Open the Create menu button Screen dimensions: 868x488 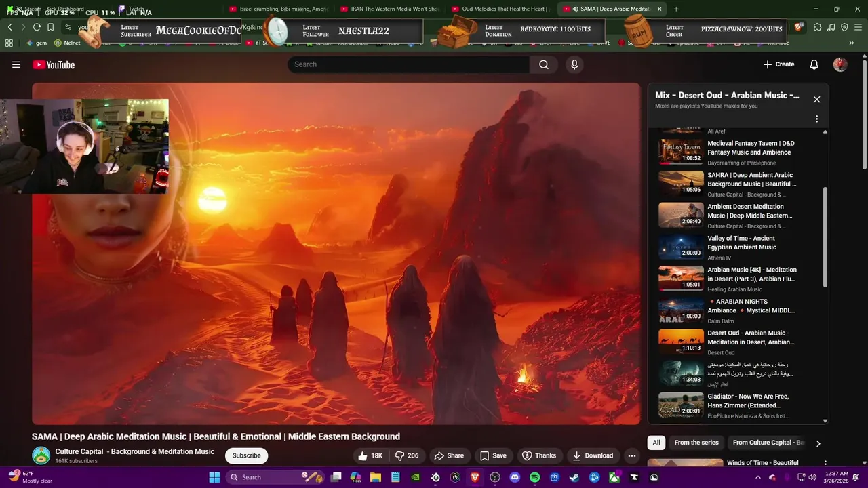(778, 64)
